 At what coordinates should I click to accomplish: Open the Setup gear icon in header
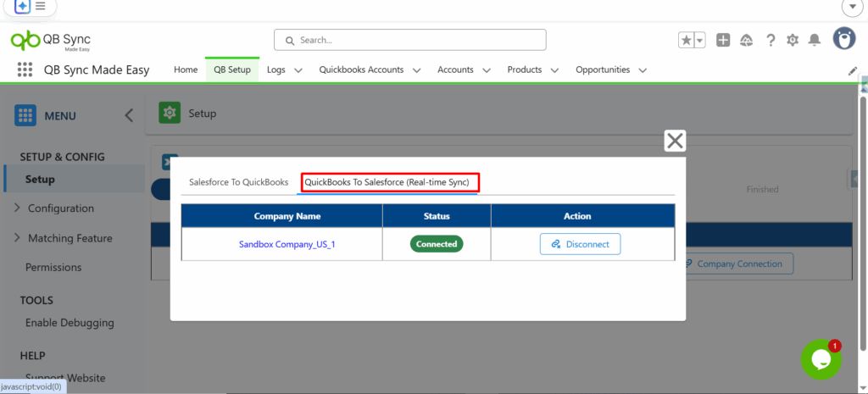(793, 40)
